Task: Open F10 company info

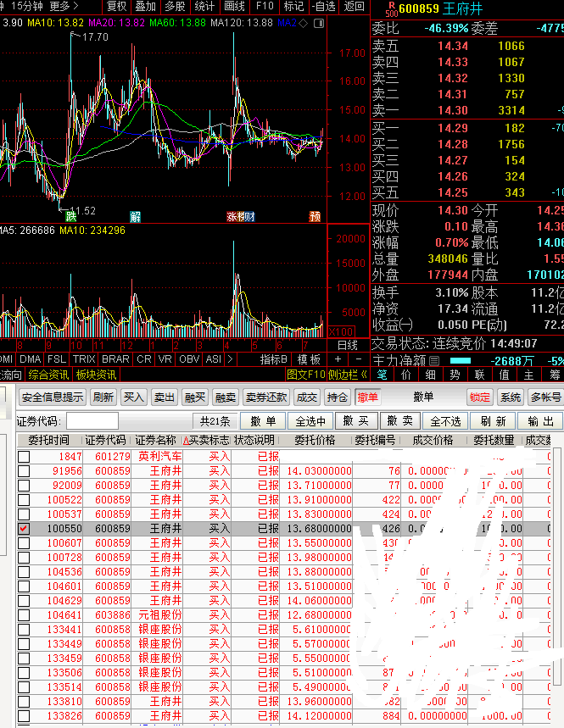Action: 265,6
